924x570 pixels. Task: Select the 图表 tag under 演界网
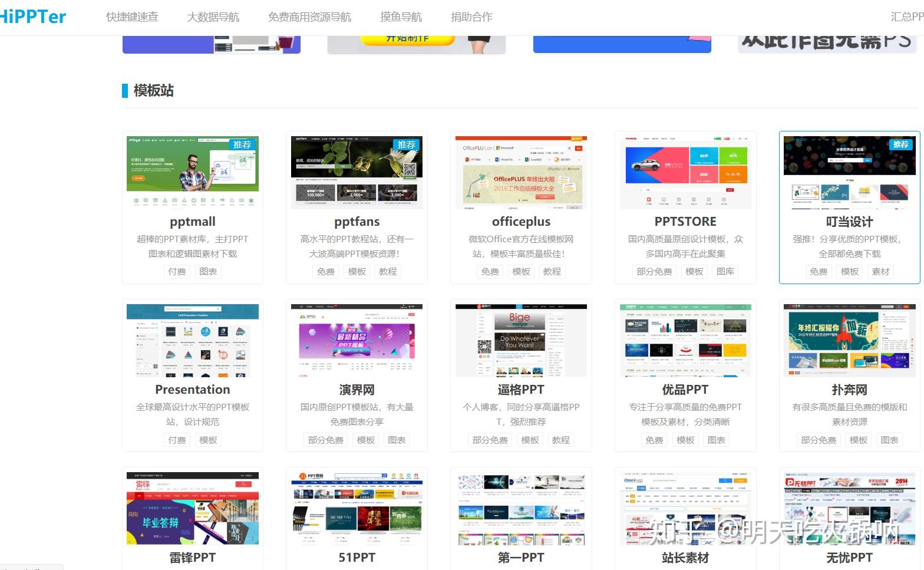[x=397, y=440]
